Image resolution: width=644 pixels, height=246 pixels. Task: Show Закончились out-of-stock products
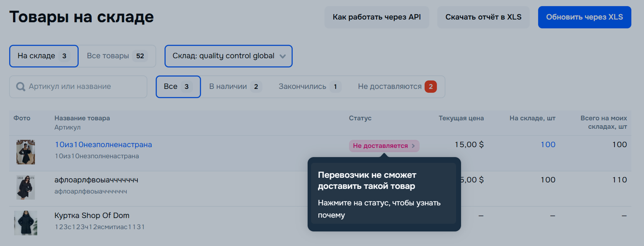pos(309,87)
